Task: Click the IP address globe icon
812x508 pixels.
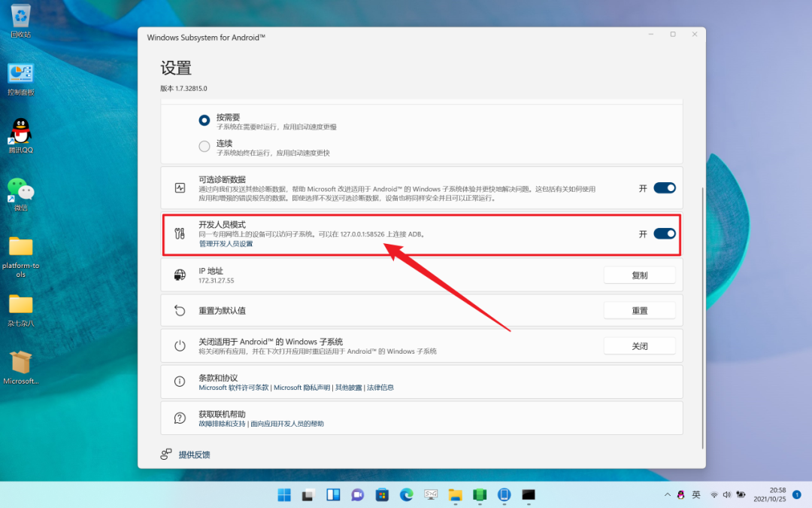Action: coord(180,275)
